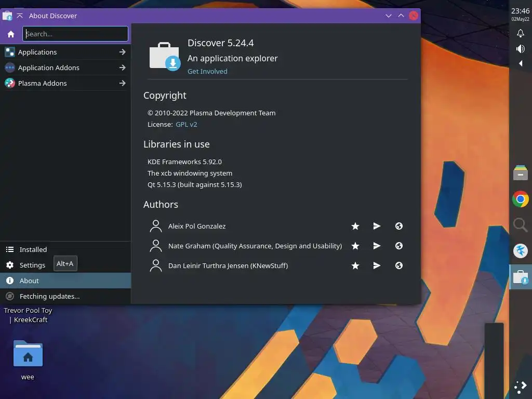Click The xcb windowing system text
The image size is (532, 399).
pyautogui.click(x=190, y=173)
